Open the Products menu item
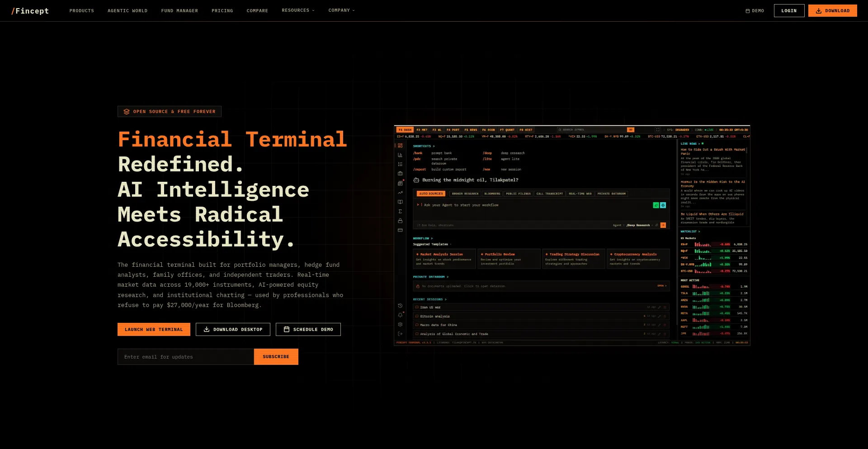This screenshot has width=868, height=449. coord(82,11)
